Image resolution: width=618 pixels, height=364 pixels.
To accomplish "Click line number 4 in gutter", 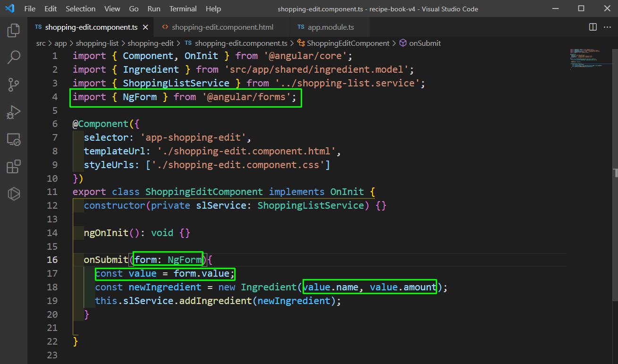I will 55,97.
